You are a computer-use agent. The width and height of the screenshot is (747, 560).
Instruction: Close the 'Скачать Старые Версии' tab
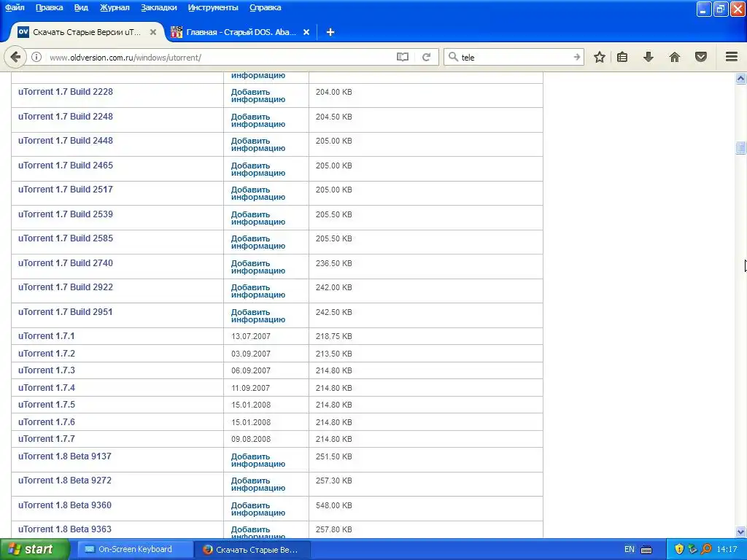[153, 32]
